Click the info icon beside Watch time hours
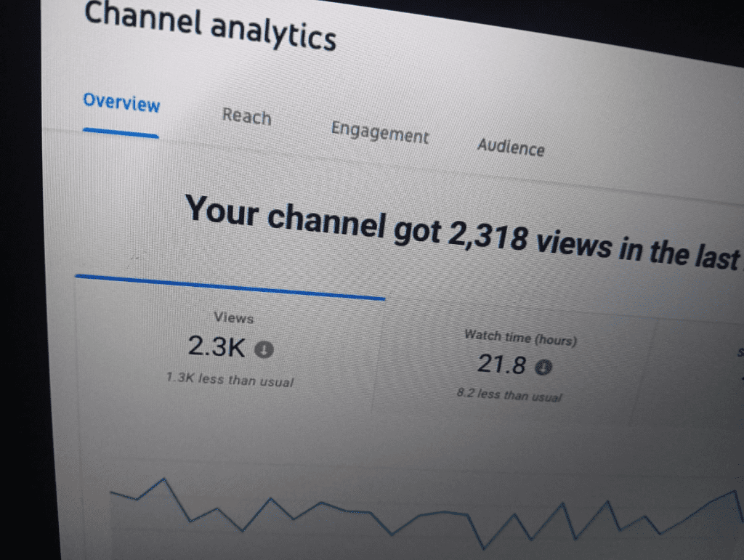This screenshot has width=744, height=560. (x=543, y=367)
